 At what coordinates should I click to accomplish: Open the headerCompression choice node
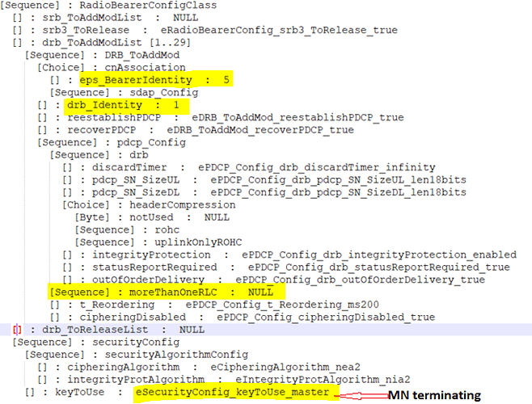point(149,205)
